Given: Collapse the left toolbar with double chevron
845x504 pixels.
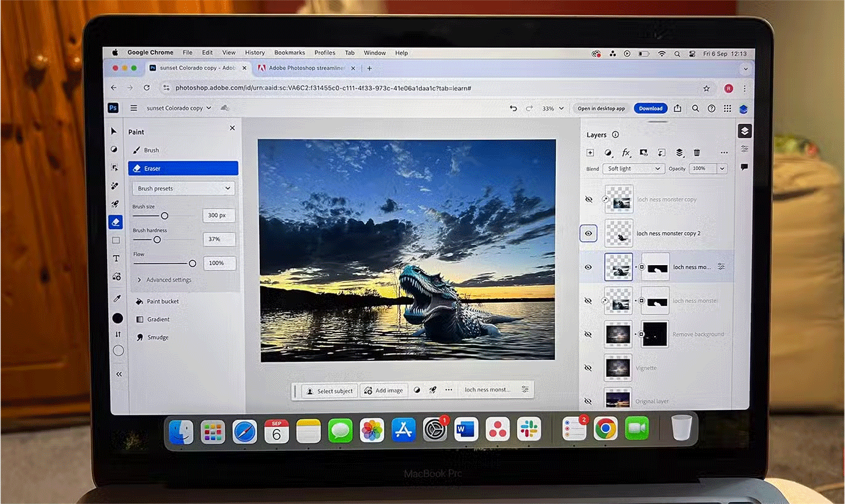Looking at the screenshot, I should (x=119, y=374).
